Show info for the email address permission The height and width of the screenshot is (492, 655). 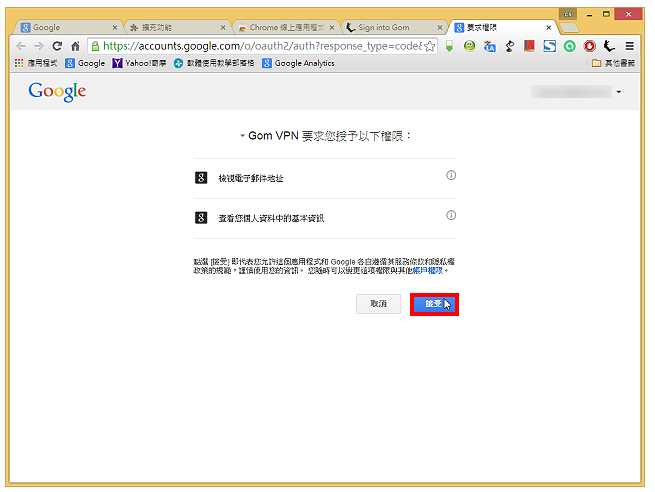(x=451, y=175)
